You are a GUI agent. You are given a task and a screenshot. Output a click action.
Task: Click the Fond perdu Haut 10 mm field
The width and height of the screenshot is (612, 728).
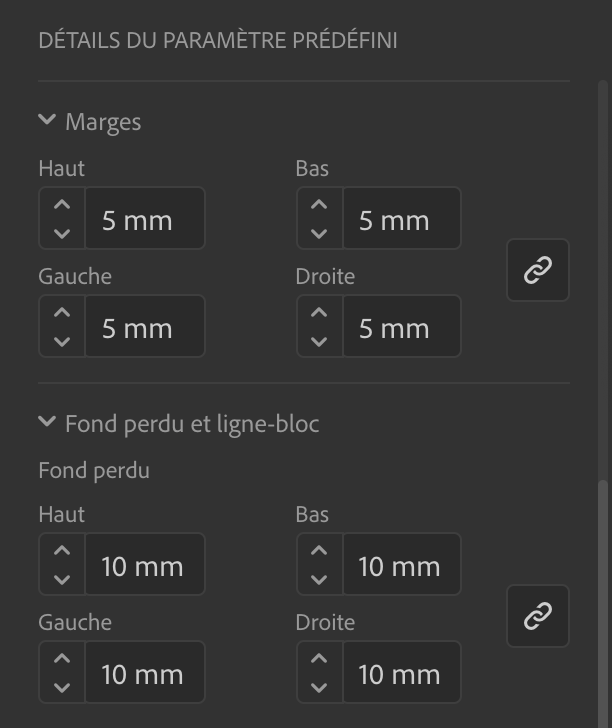point(145,564)
